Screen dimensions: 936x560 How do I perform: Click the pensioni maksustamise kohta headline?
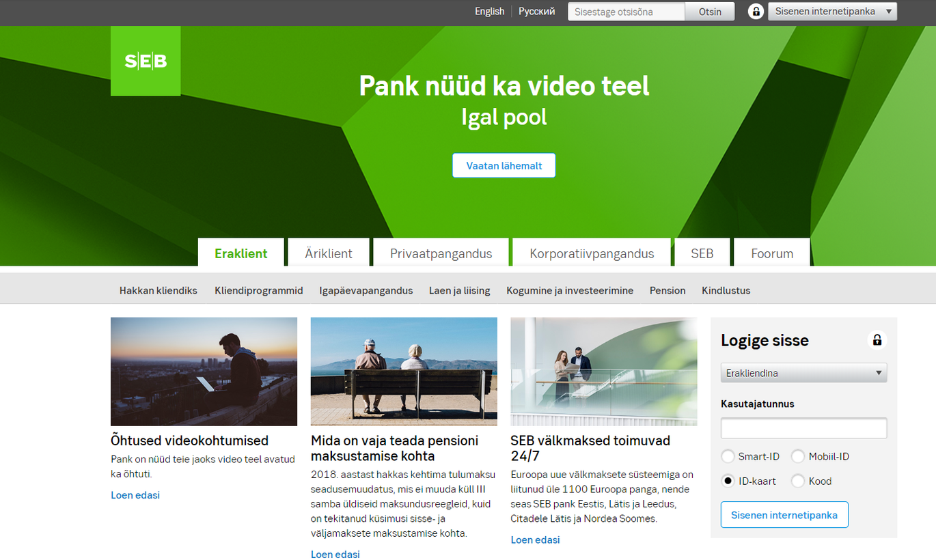(395, 448)
